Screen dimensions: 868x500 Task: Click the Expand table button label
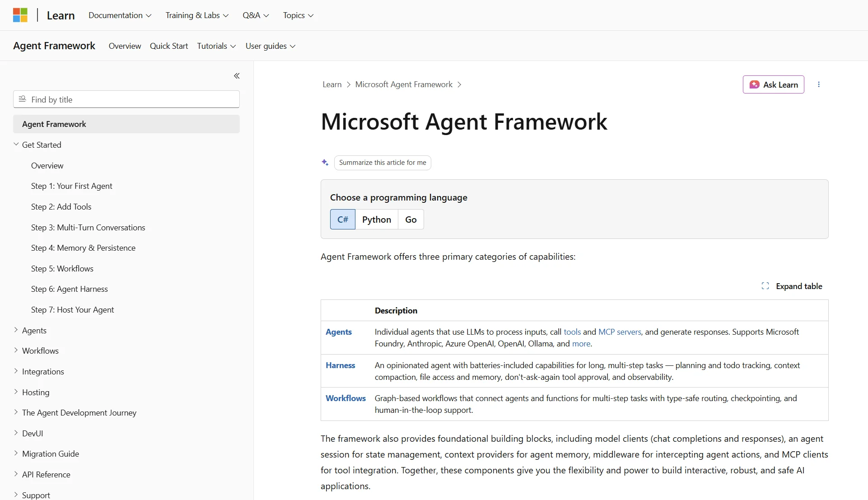(799, 286)
